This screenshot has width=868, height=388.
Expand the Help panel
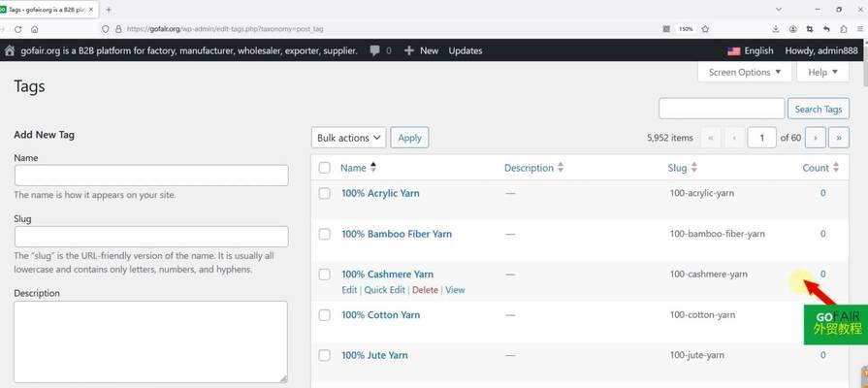coord(822,72)
